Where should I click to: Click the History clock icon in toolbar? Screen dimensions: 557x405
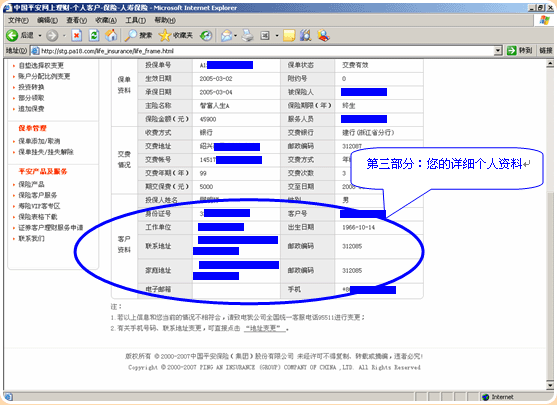coord(206,35)
